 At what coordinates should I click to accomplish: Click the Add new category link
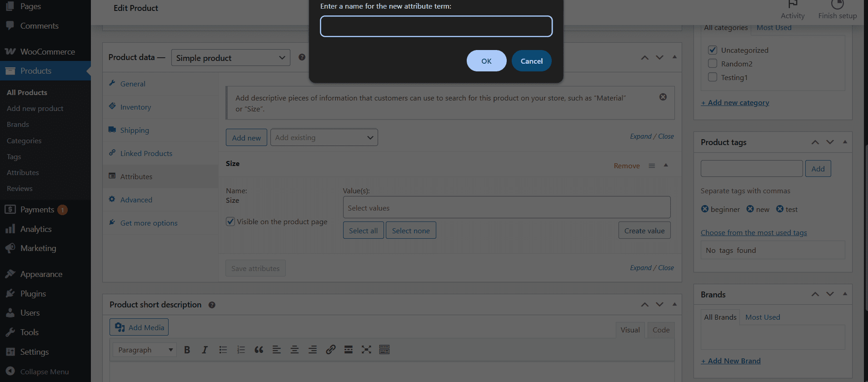point(735,103)
